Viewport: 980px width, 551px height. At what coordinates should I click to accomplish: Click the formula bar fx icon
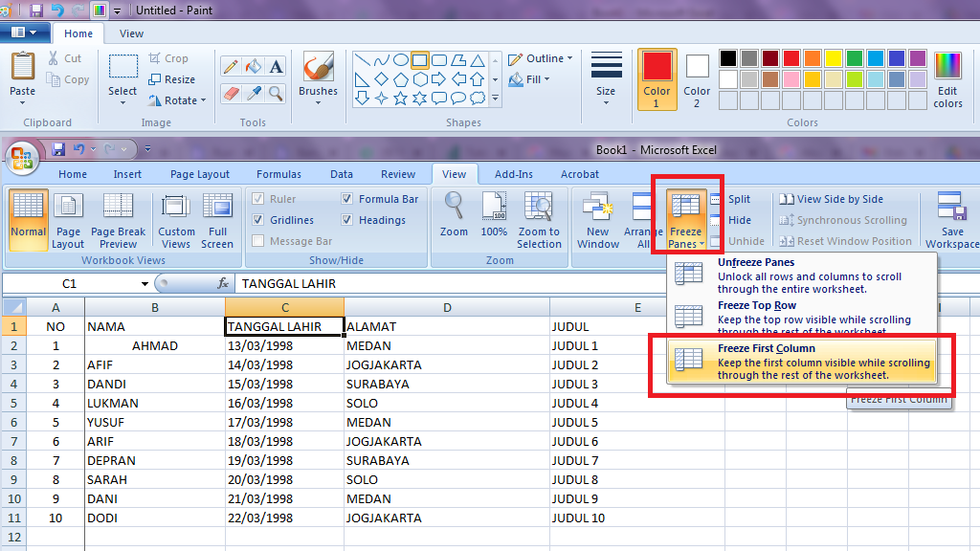222,283
